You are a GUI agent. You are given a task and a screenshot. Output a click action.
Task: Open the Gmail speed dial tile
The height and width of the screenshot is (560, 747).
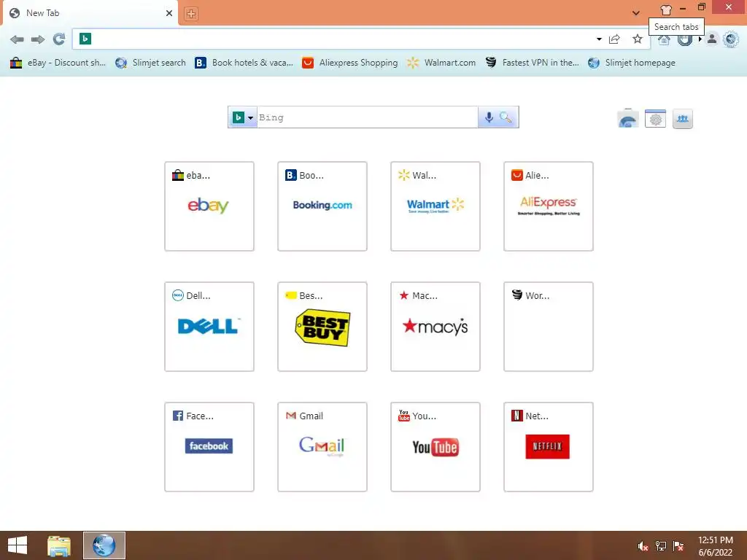click(x=322, y=447)
